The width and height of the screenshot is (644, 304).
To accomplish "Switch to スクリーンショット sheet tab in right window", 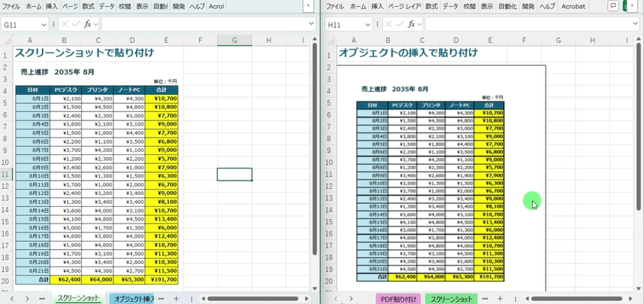I will tap(452, 299).
